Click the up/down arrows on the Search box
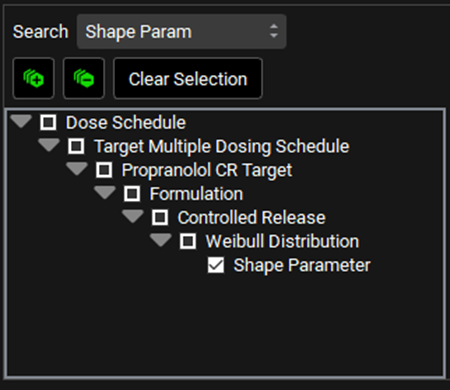This screenshot has height=390, width=450. [274, 31]
